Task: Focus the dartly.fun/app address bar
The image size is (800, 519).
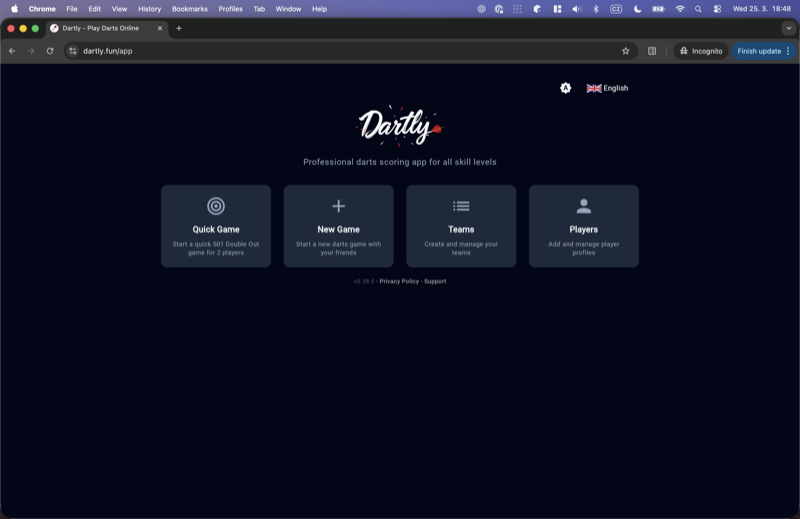Action: [x=350, y=51]
